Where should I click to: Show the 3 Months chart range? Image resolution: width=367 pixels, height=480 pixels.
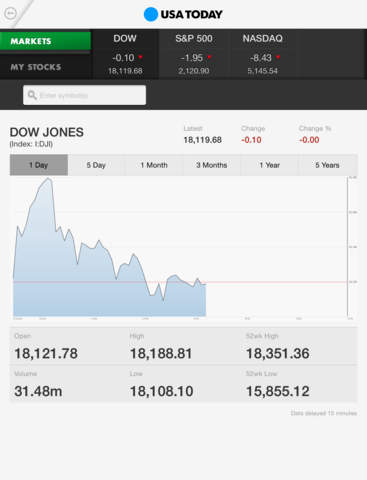pos(212,165)
